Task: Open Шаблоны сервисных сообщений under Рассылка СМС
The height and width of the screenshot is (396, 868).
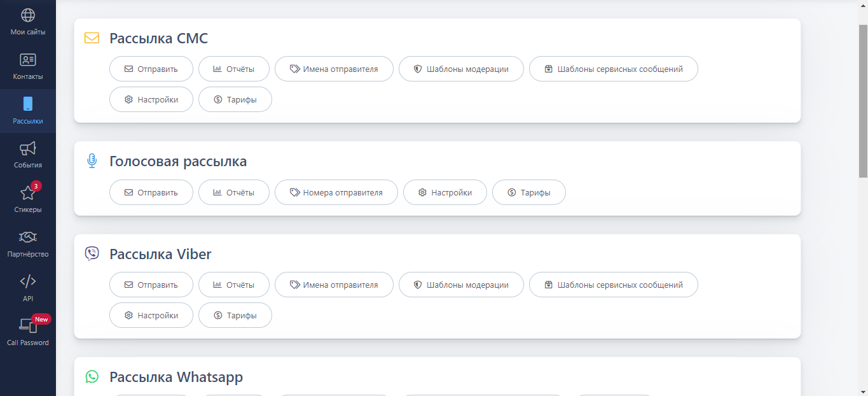Action: point(613,69)
